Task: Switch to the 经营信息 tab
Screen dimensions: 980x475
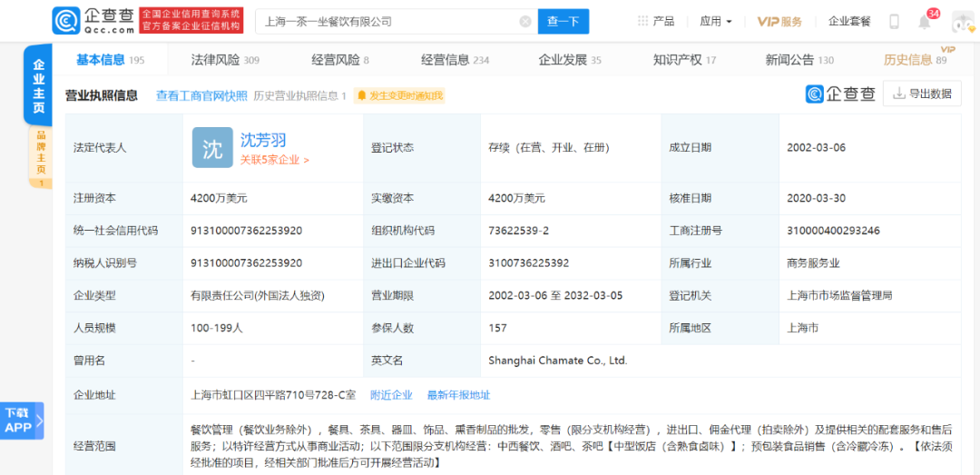Action: pos(455,60)
